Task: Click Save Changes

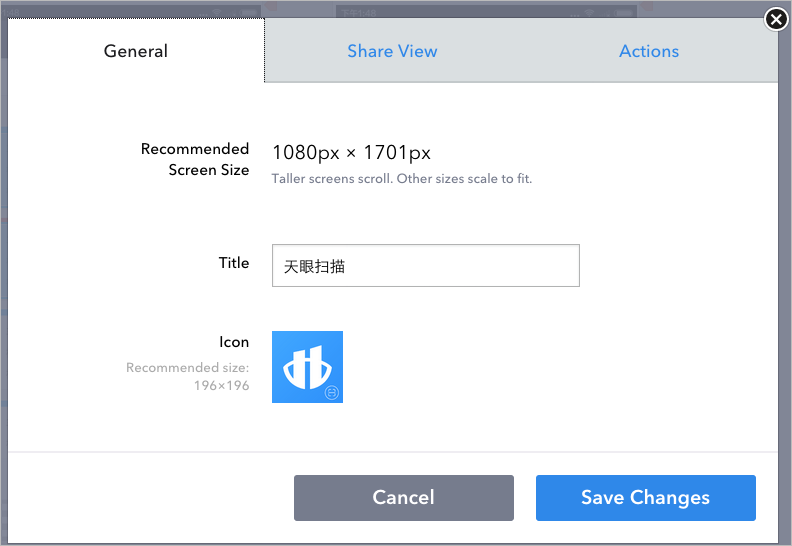Action: [x=645, y=498]
